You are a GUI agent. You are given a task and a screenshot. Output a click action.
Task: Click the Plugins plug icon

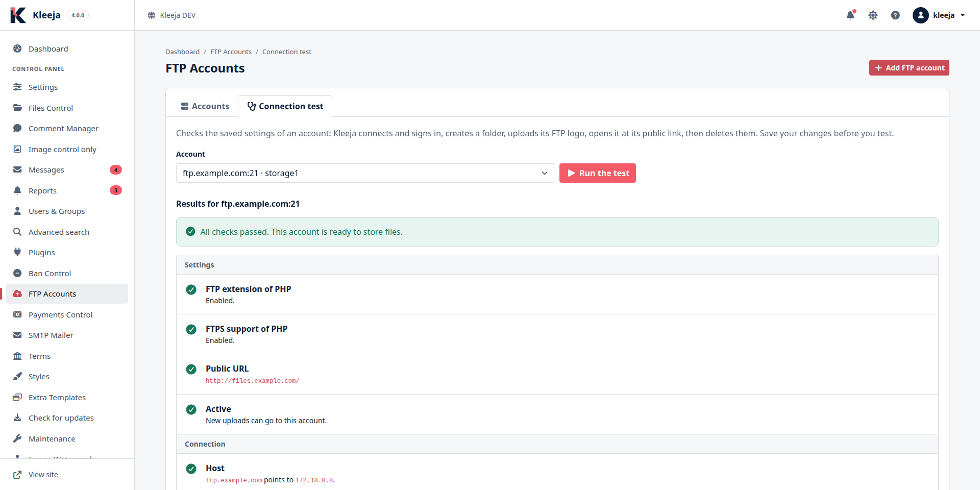[x=17, y=252]
